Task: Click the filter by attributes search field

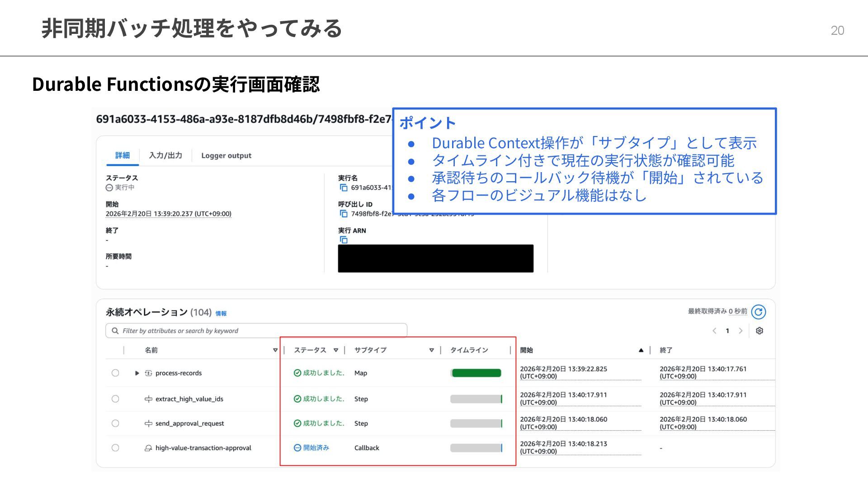Action: (256, 331)
